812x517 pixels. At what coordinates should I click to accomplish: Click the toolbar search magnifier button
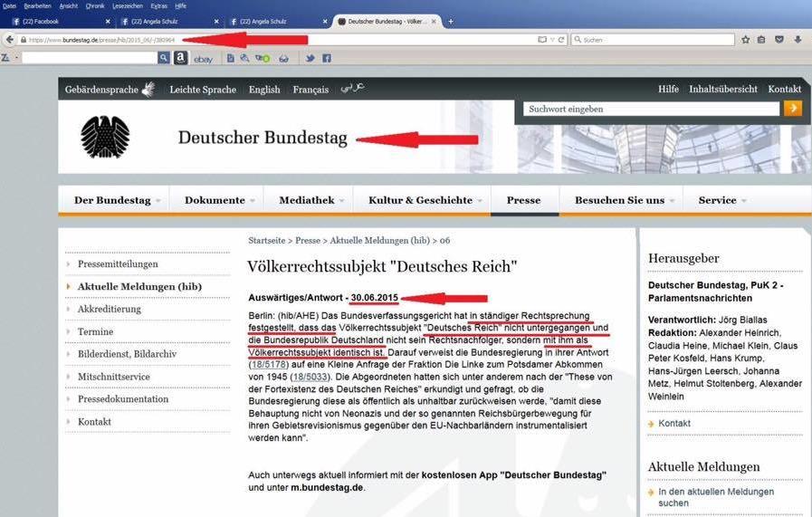coord(164,58)
